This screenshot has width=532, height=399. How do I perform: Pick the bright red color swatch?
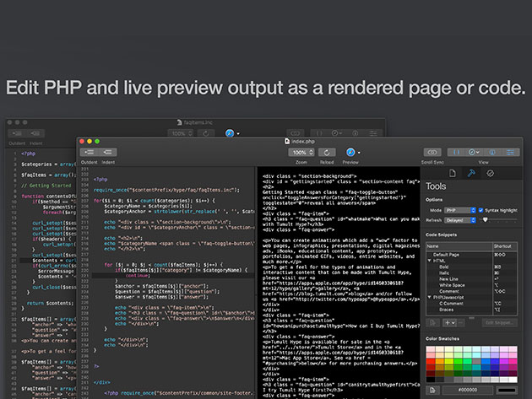pyautogui.click(x=431, y=362)
